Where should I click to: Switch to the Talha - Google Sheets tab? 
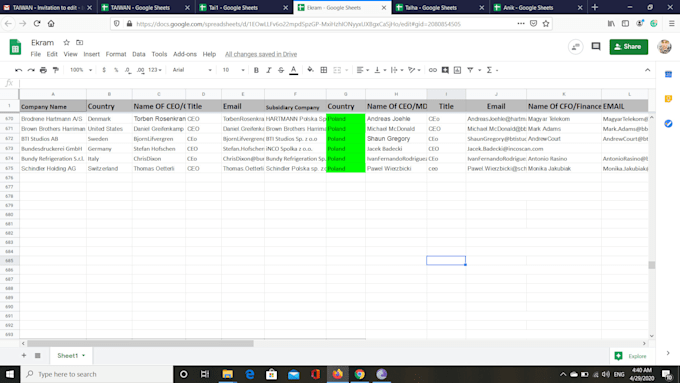(440, 7)
